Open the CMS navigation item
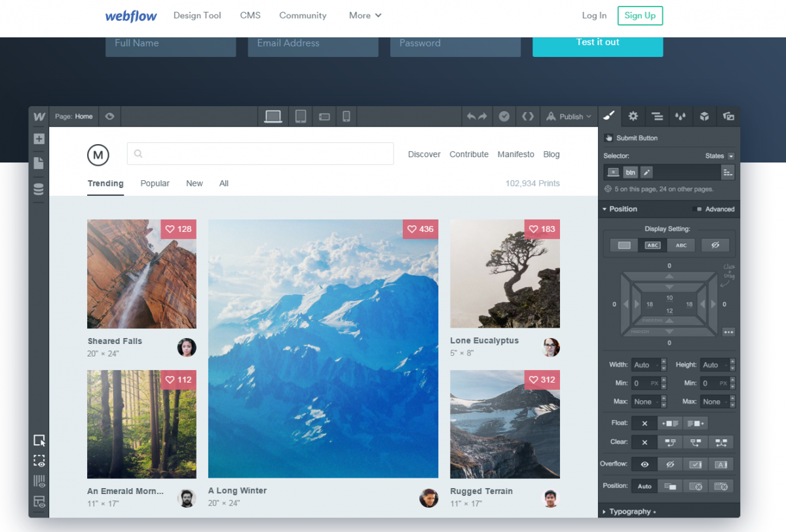 250,16
